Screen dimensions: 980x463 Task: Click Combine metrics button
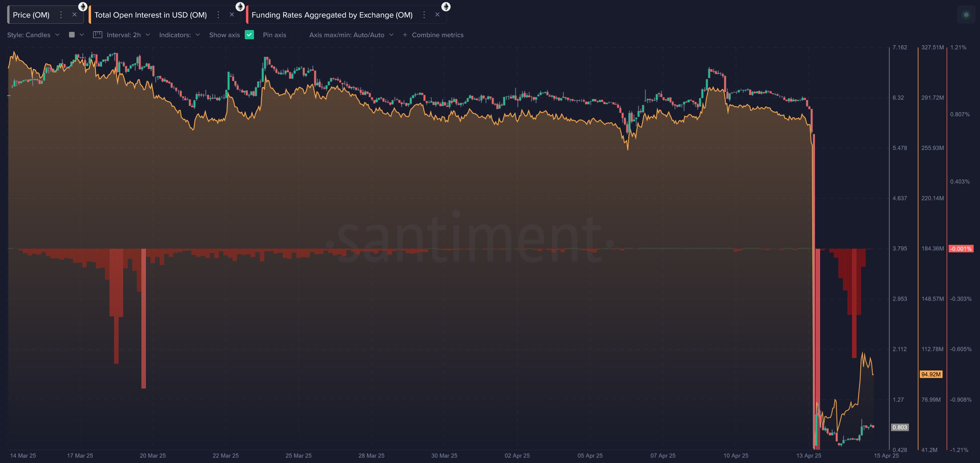(x=433, y=34)
